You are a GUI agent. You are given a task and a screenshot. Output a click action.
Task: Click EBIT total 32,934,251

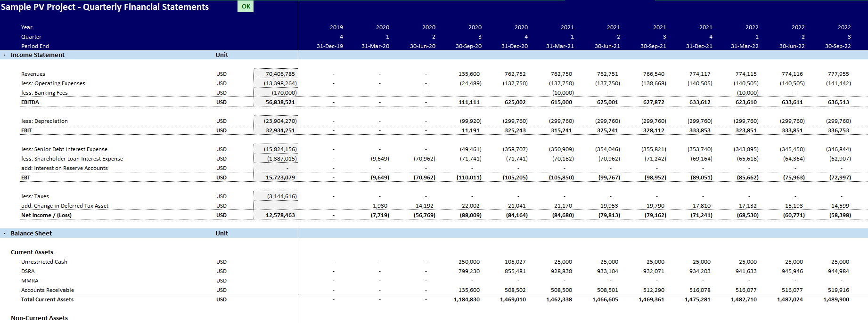[x=276, y=130]
